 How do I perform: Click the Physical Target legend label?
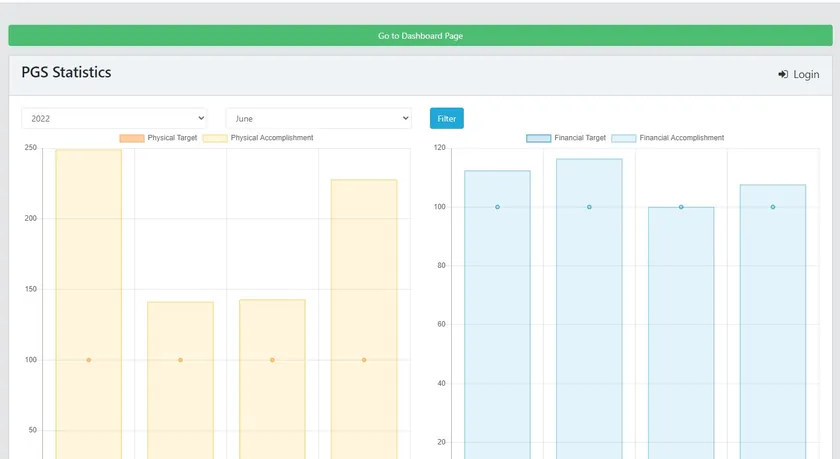(x=172, y=138)
